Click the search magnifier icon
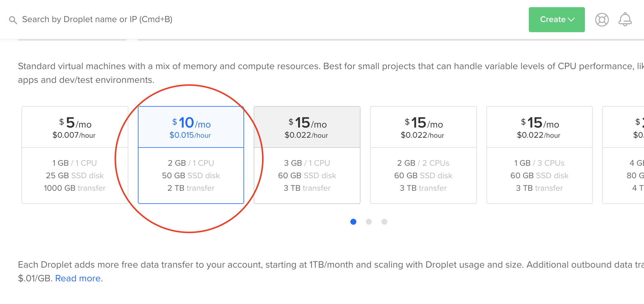Image resolution: width=644 pixels, height=304 pixels. 13,20
